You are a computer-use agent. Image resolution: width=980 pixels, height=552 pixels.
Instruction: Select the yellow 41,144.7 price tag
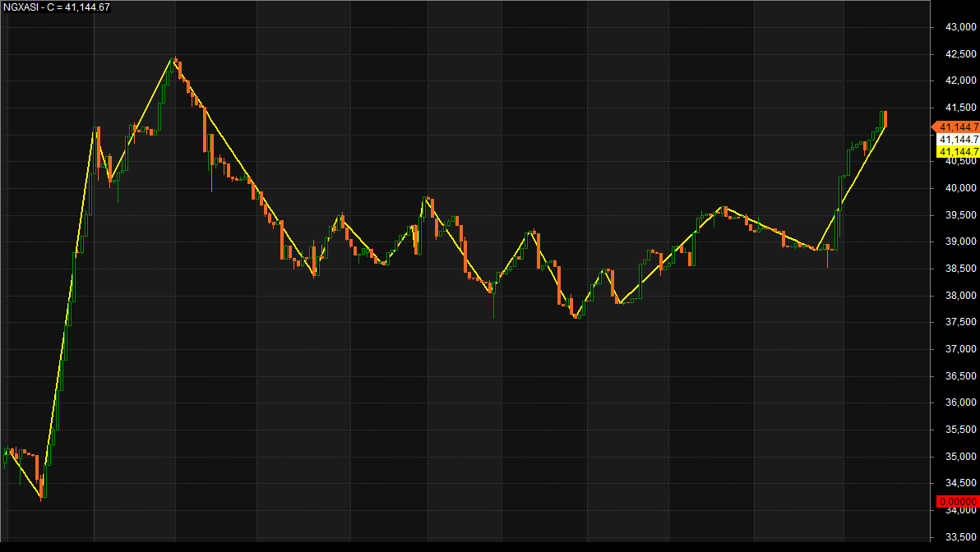[958, 152]
